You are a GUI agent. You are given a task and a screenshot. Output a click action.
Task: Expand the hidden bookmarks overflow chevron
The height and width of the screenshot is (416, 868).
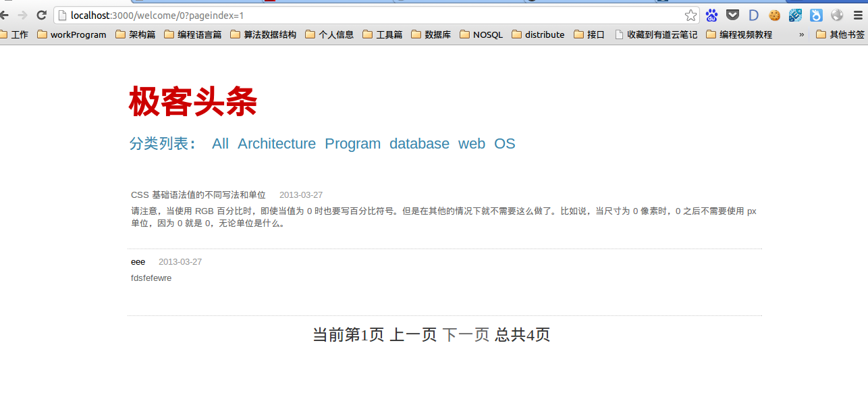coord(802,34)
